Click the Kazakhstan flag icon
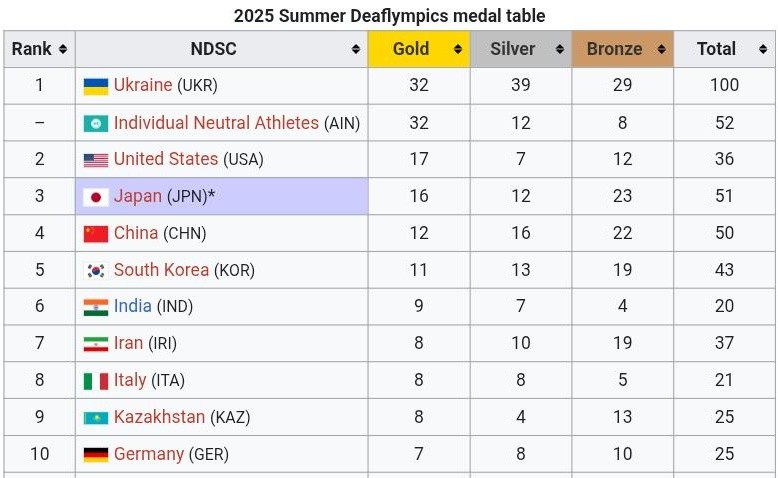This screenshot has height=478, width=778. 96,418
